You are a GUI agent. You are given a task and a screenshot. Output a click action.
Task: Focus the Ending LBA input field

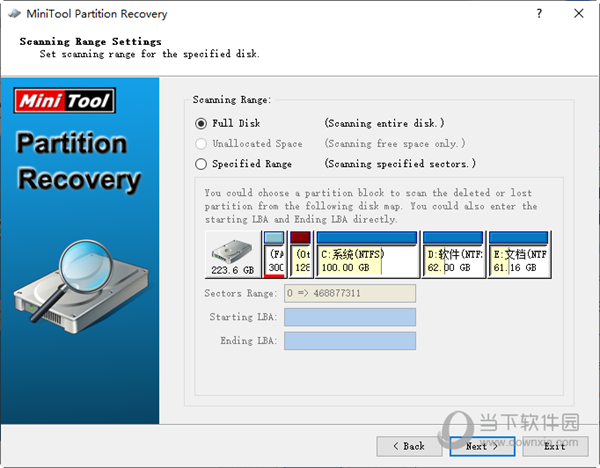pyautogui.click(x=350, y=341)
